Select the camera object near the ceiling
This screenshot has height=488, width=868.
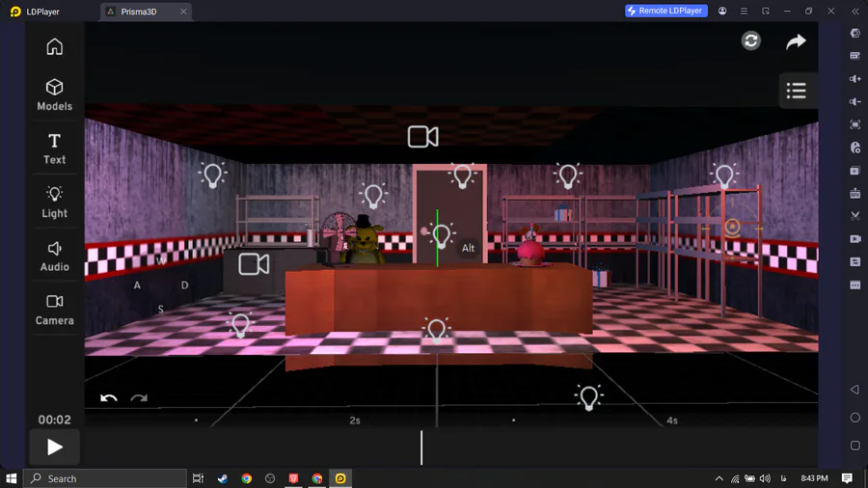click(423, 137)
